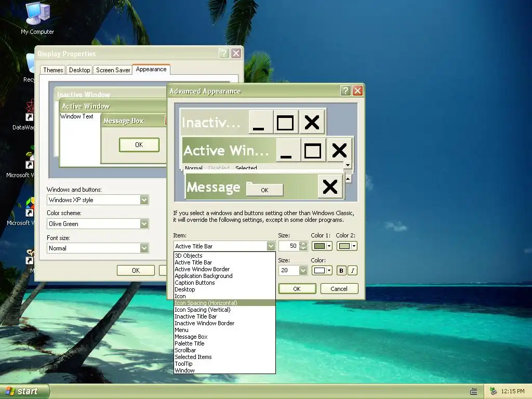Open the font Size 20 dropdown
The height and width of the screenshot is (399, 532).
coord(303,270)
